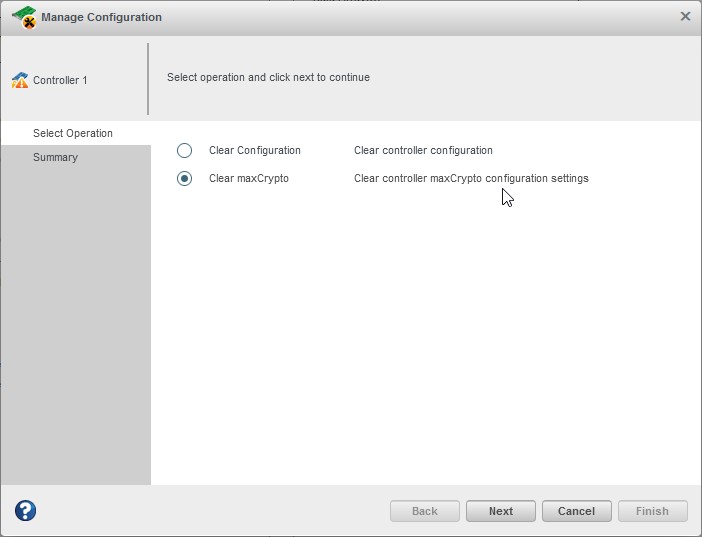The width and height of the screenshot is (702, 537).
Task: Click the Back button
Action: click(425, 511)
